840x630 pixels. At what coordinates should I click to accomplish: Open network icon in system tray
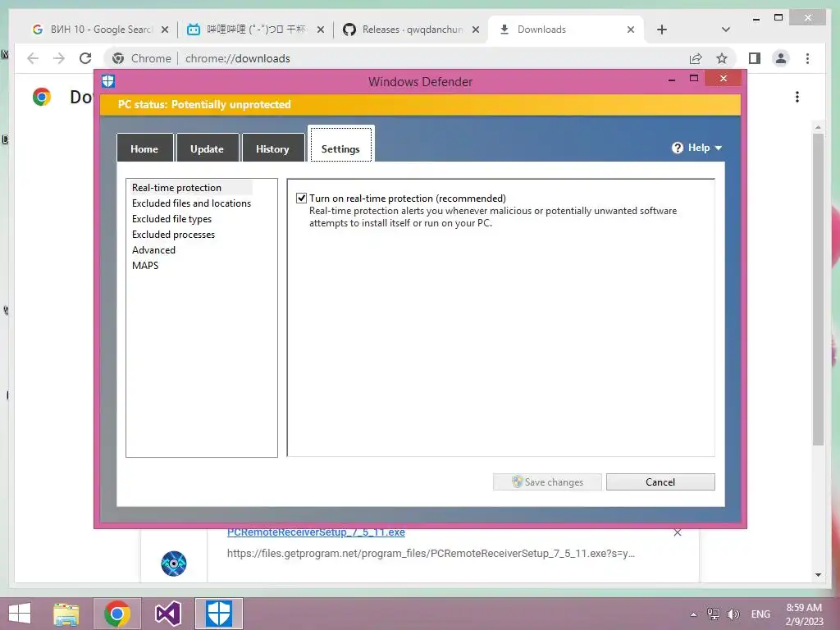pyautogui.click(x=714, y=614)
